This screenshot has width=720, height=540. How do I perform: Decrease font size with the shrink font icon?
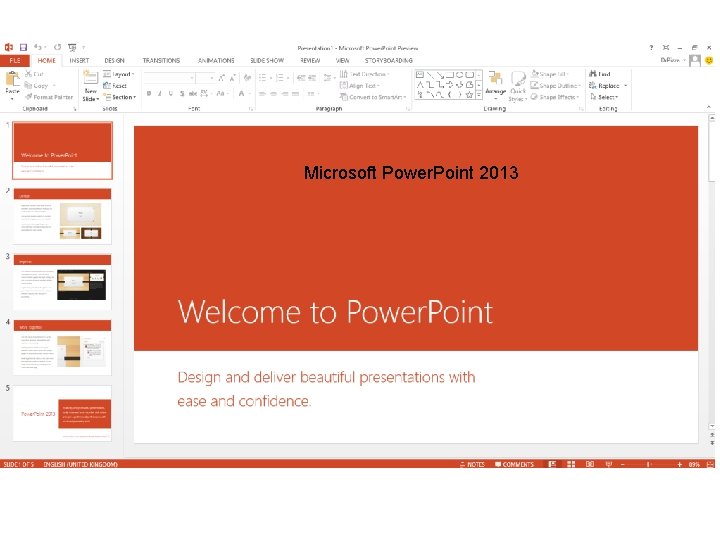[232, 78]
